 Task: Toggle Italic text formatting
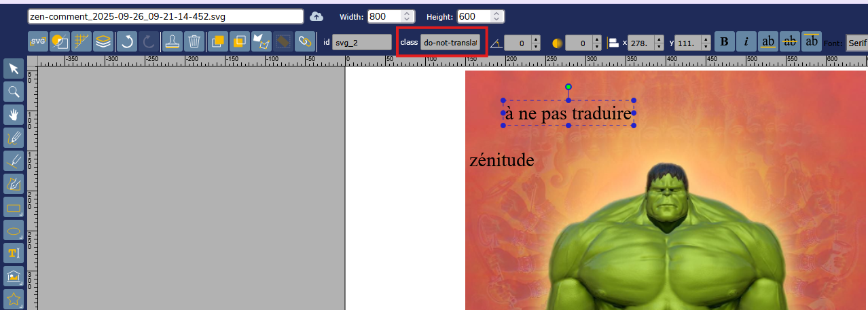[x=746, y=42]
